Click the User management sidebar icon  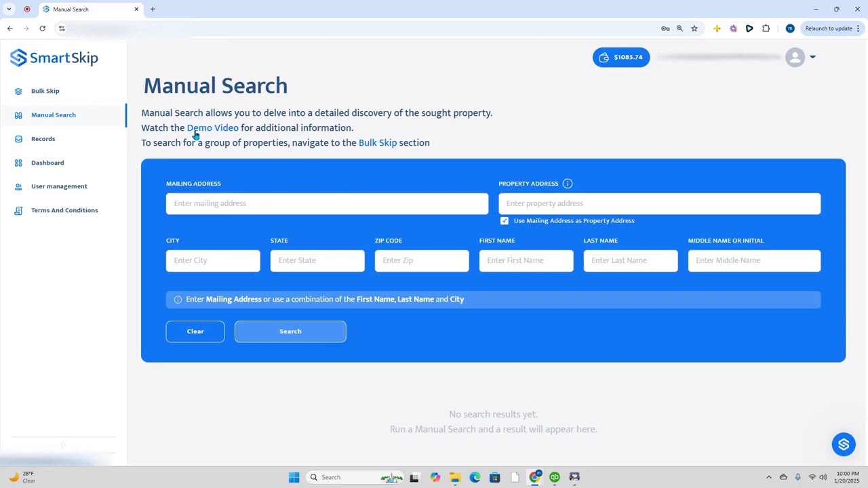pos(18,186)
